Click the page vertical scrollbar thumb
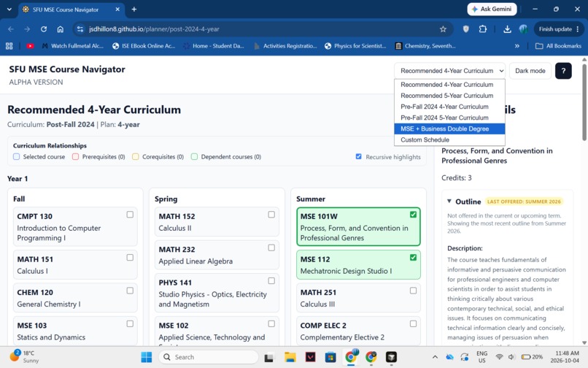The image size is (588, 368). point(584,102)
